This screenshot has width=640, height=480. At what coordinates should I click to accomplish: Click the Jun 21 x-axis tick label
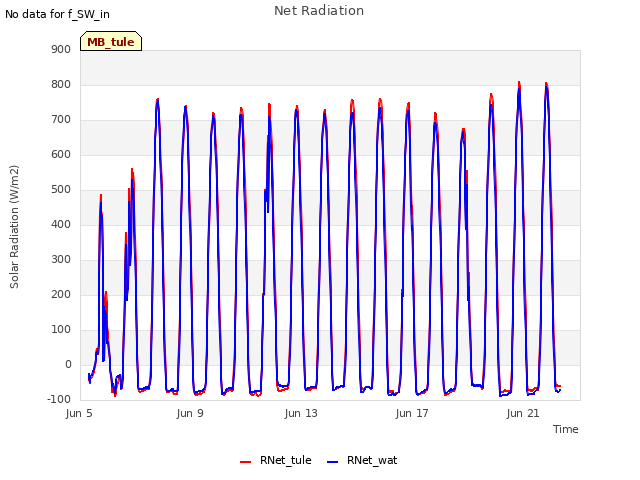coord(523,413)
